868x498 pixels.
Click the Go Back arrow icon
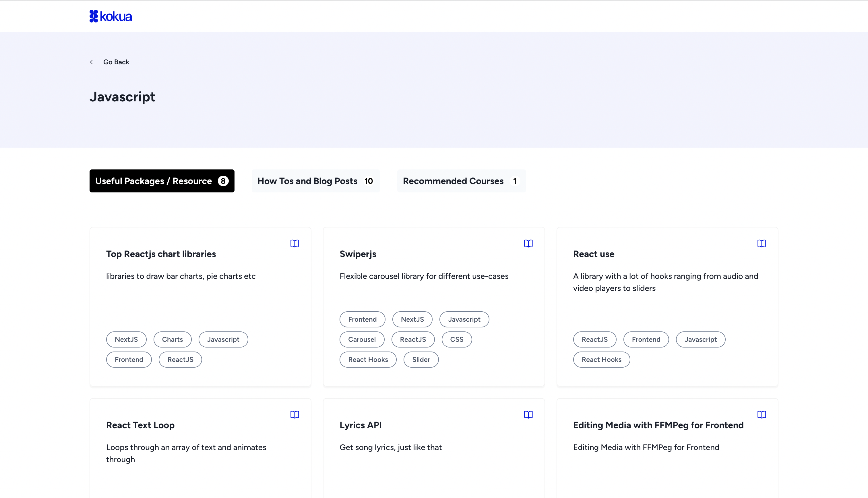[93, 62]
